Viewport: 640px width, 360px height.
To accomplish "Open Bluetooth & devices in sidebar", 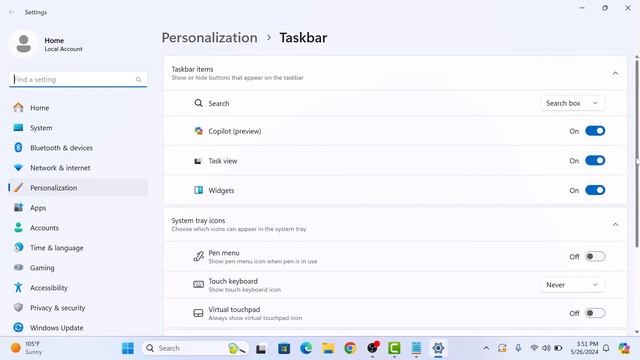I will pos(78,148).
